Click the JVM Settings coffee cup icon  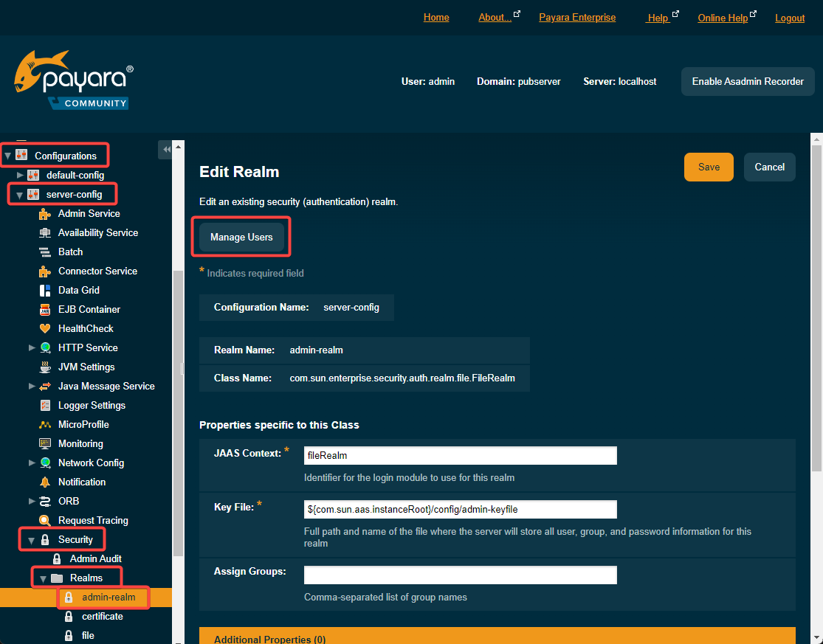click(x=45, y=367)
